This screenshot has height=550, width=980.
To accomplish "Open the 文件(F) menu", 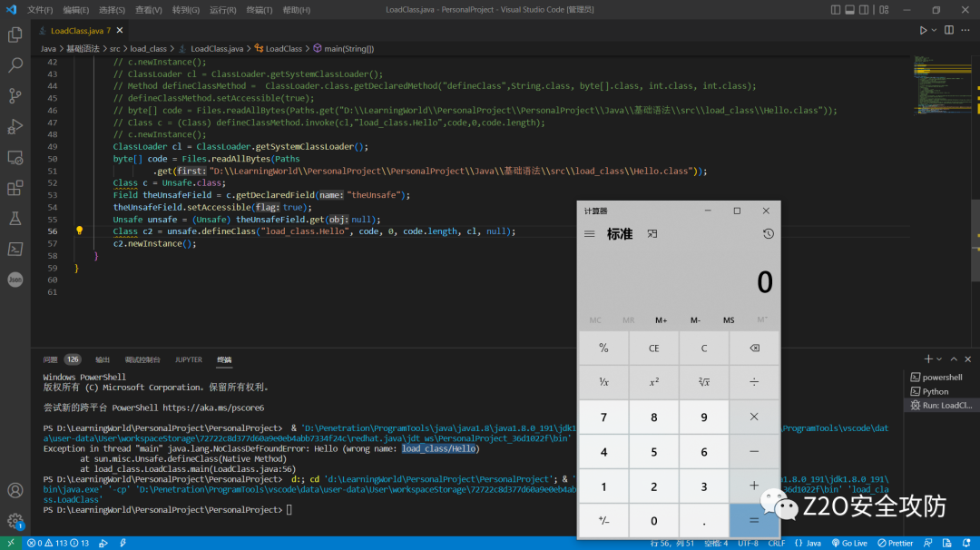I will (40, 10).
